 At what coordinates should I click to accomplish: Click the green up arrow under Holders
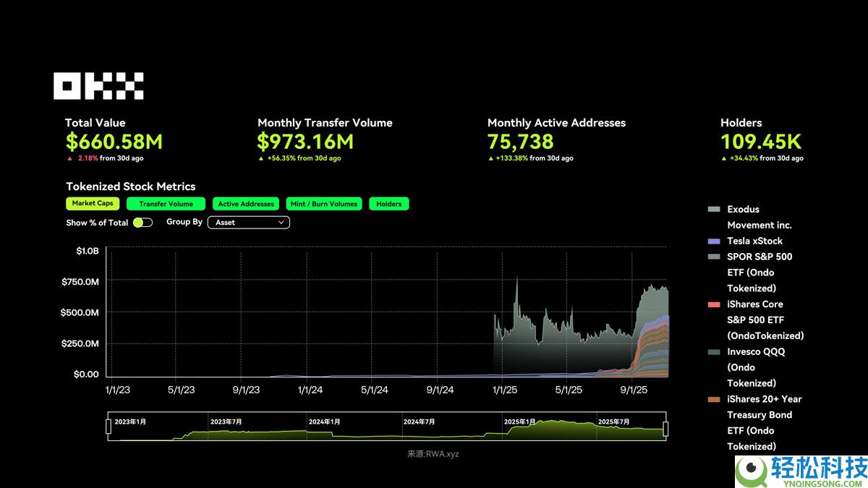pyautogui.click(x=724, y=158)
